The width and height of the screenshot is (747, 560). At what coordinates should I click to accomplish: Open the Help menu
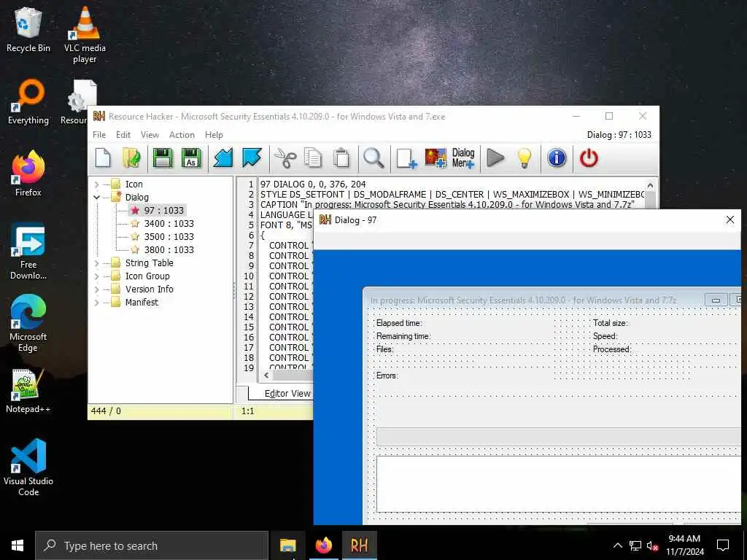point(214,135)
